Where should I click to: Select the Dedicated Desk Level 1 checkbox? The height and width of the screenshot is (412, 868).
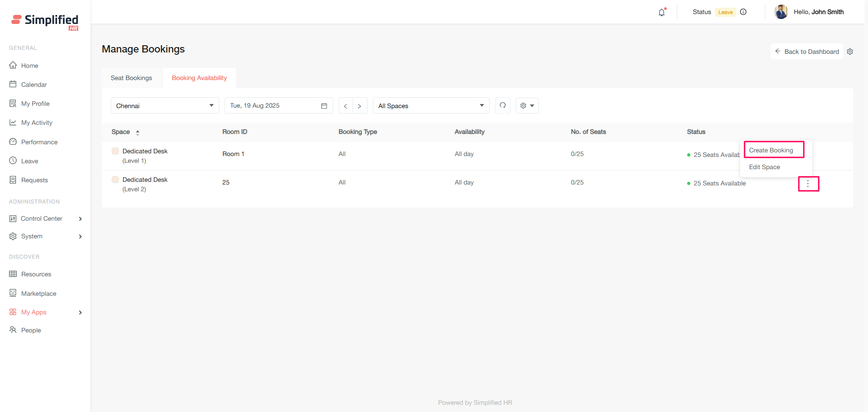(x=115, y=151)
